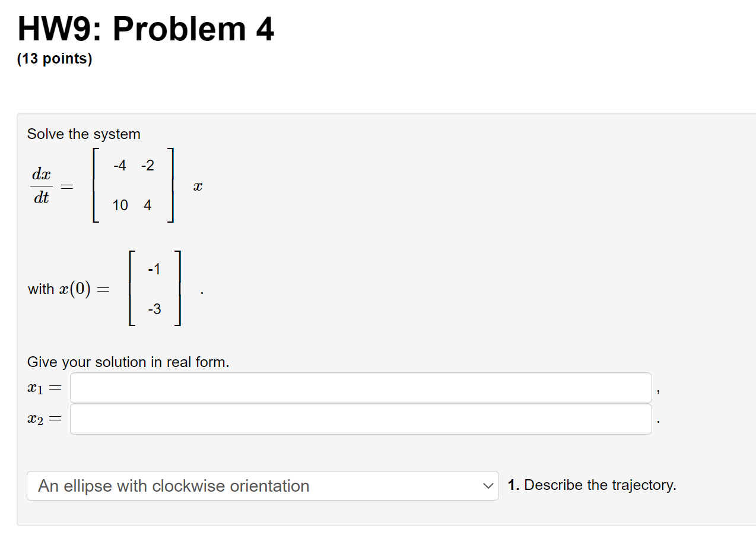756x538 pixels.
Task: Click the 'Give your solution in real form' text
Action: point(128,362)
